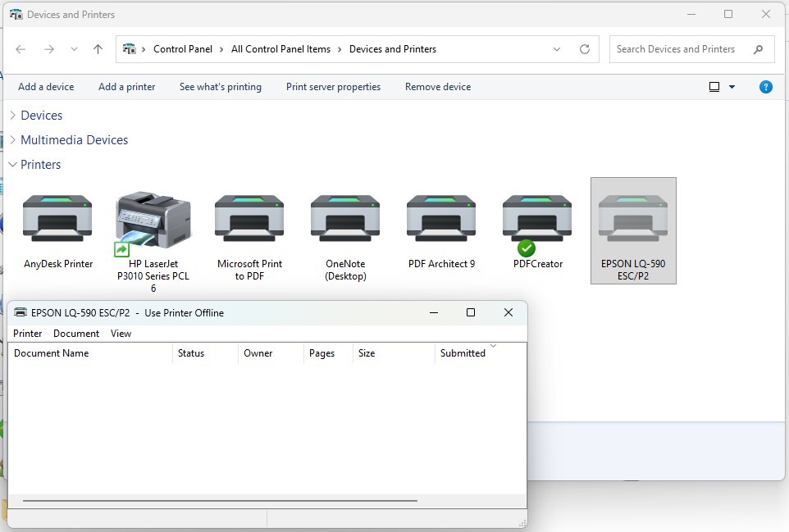Select the AnyDesk Printer icon
The width and height of the screenshot is (789, 532).
click(57, 220)
